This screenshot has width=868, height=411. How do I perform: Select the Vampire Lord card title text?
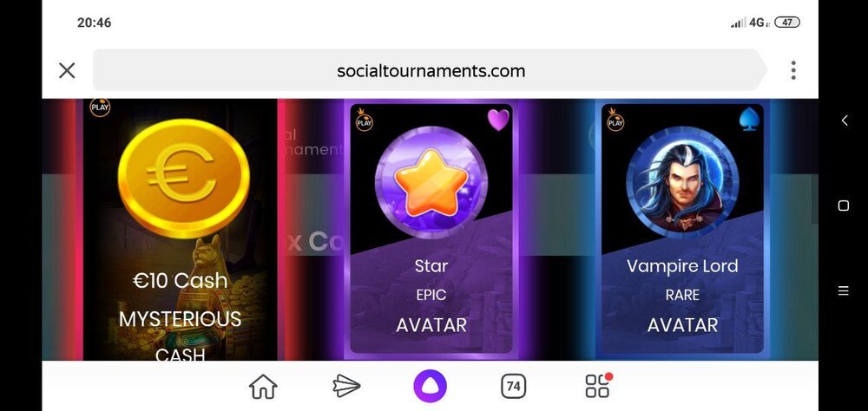682,266
